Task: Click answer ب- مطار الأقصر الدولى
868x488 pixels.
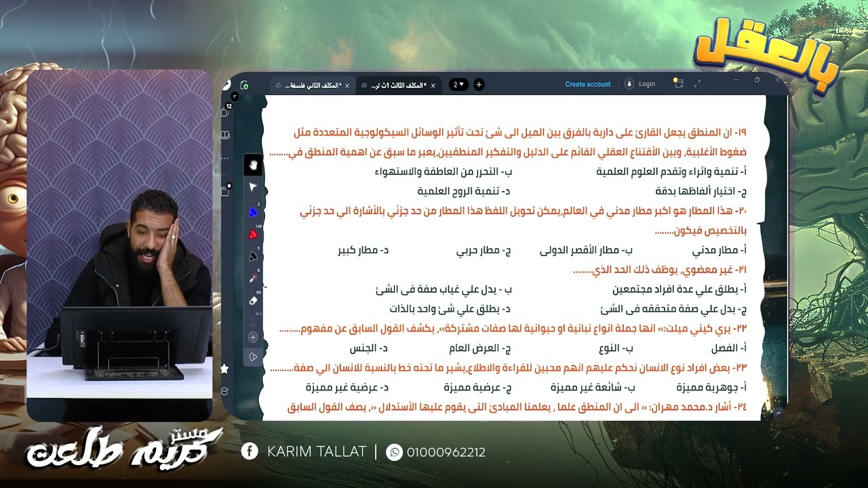Action: point(587,251)
